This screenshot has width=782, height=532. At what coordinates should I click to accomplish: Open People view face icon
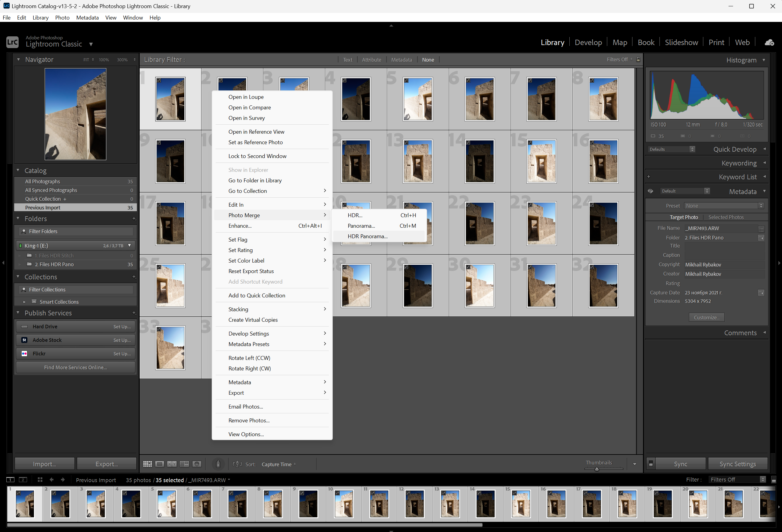197,464
